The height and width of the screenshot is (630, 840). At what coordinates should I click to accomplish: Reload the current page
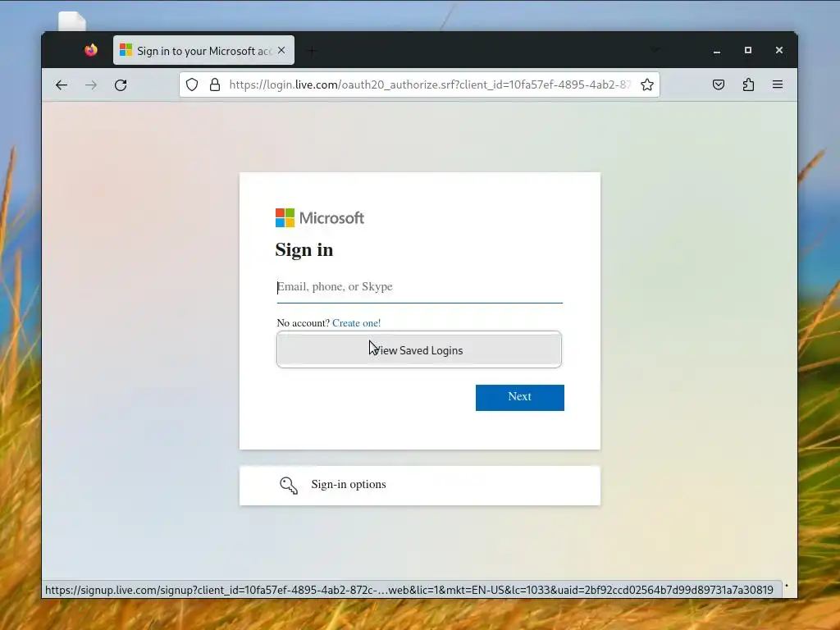pos(121,84)
